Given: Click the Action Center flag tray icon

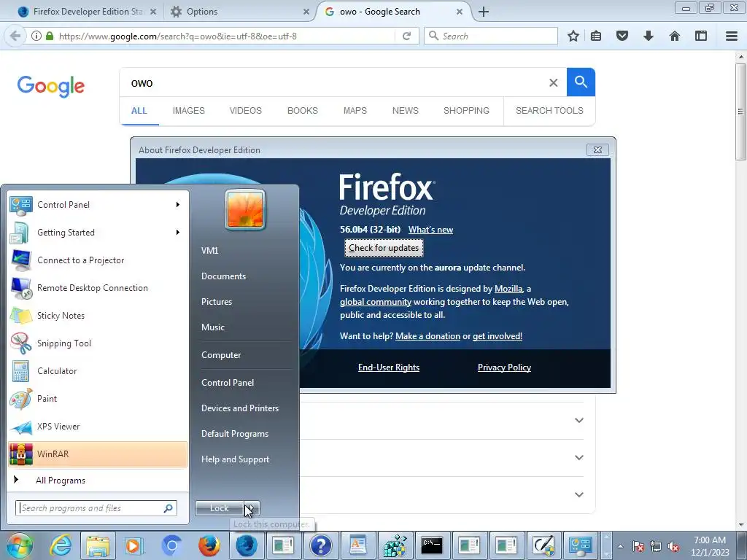Looking at the screenshot, I should [638, 546].
